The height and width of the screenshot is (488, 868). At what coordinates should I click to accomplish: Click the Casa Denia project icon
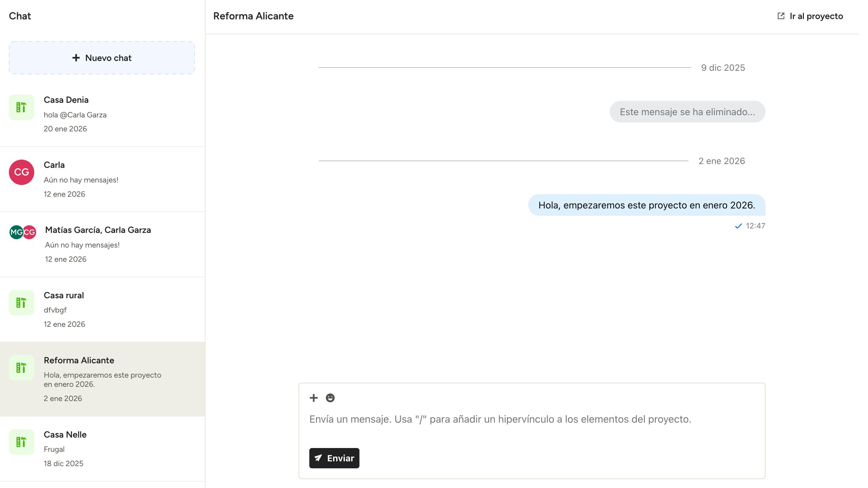(21, 107)
